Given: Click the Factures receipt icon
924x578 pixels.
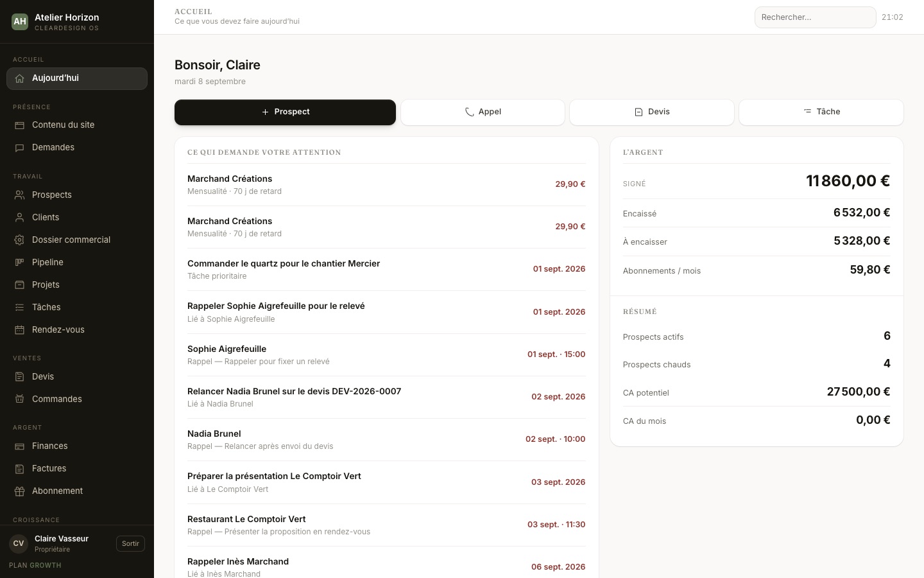Looking at the screenshot, I should [x=19, y=469].
